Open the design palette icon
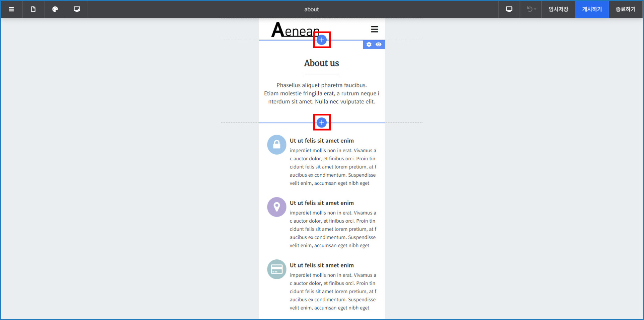Image resolution: width=644 pixels, height=320 pixels. click(x=55, y=9)
